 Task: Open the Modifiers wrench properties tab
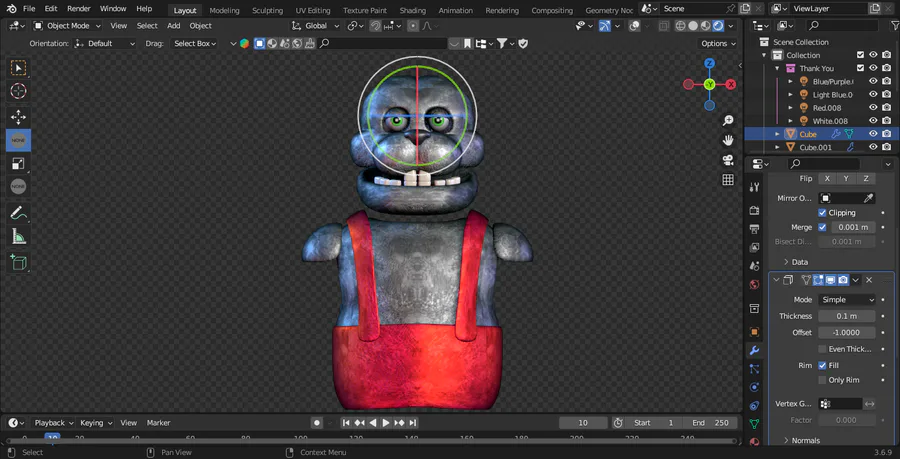coord(755,350)
